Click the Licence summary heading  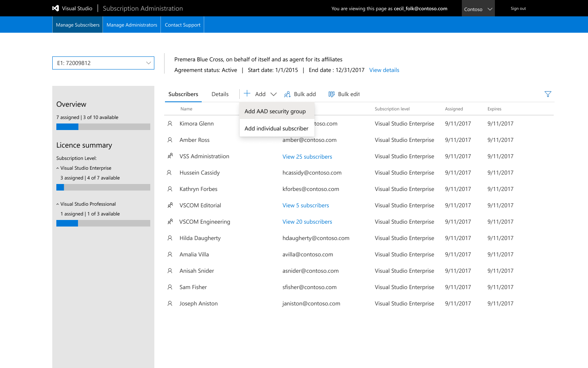pyautogui.click(x=84, y=145)
